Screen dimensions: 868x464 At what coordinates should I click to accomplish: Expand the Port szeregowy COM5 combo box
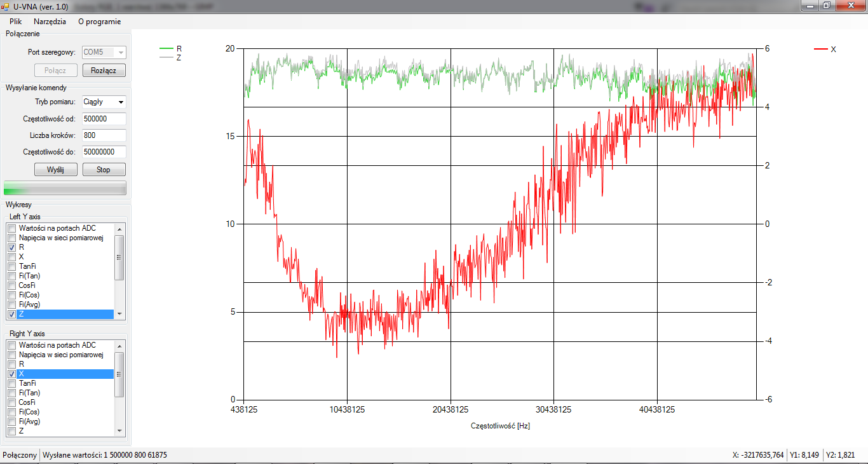pyautogui.click(x=121, y=53)
